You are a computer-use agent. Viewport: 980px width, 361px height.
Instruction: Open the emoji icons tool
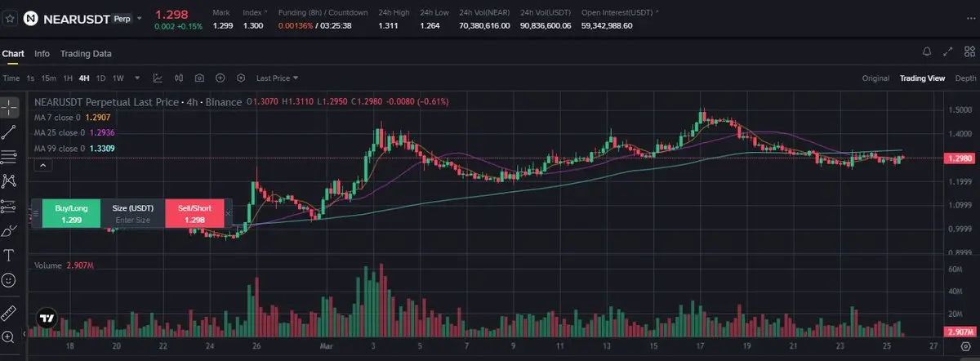pyautogui.click(x=9, y=279)
